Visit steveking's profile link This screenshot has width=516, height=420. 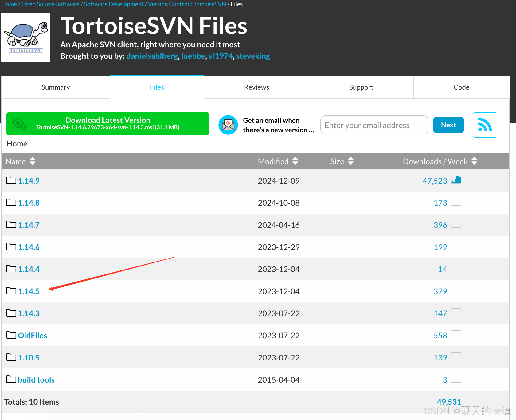(253, 56)
